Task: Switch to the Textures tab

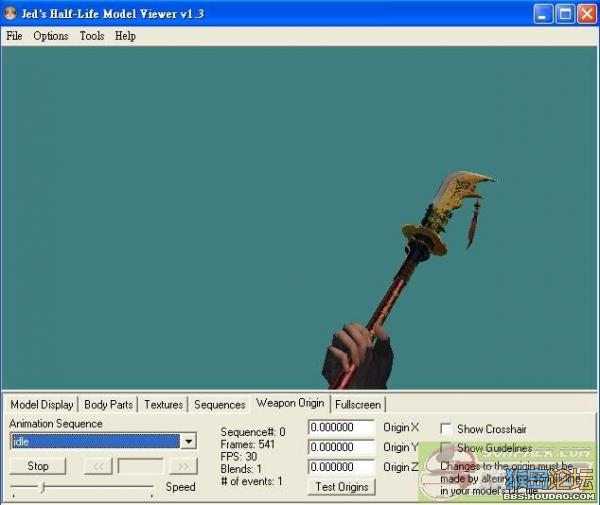Action: pyautogui.click(x=163, y=404)
